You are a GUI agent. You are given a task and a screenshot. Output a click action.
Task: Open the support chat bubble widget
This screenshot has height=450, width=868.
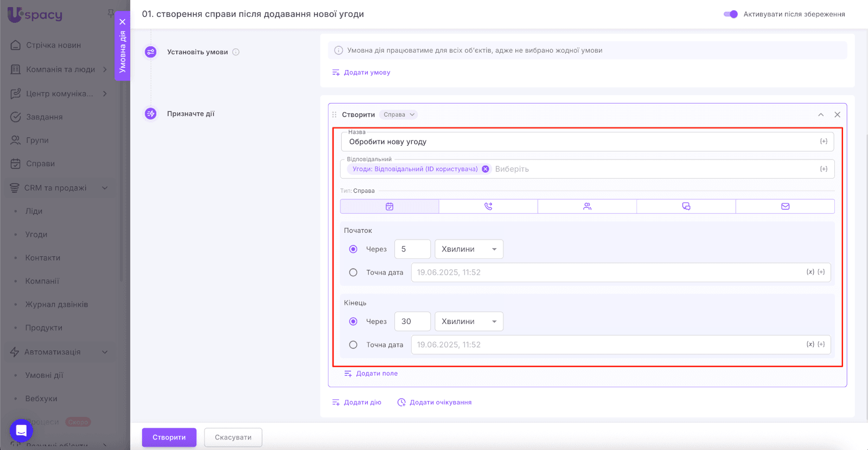coord(21,431)
